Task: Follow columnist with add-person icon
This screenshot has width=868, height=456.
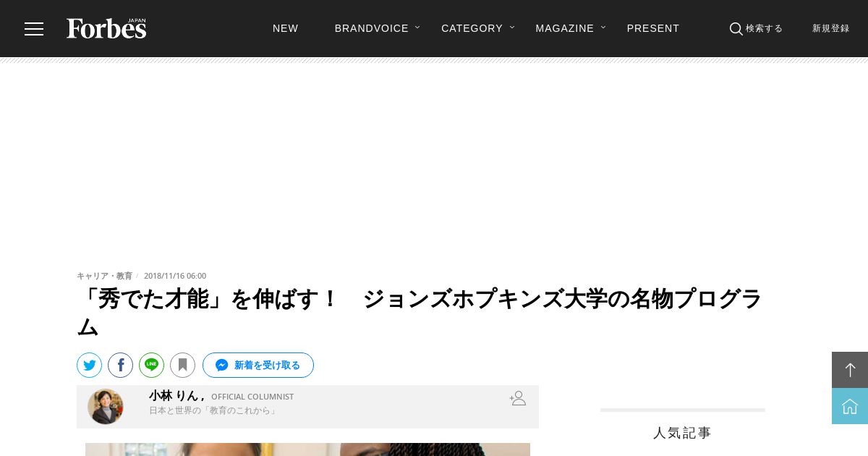Action: click(517, 398)
